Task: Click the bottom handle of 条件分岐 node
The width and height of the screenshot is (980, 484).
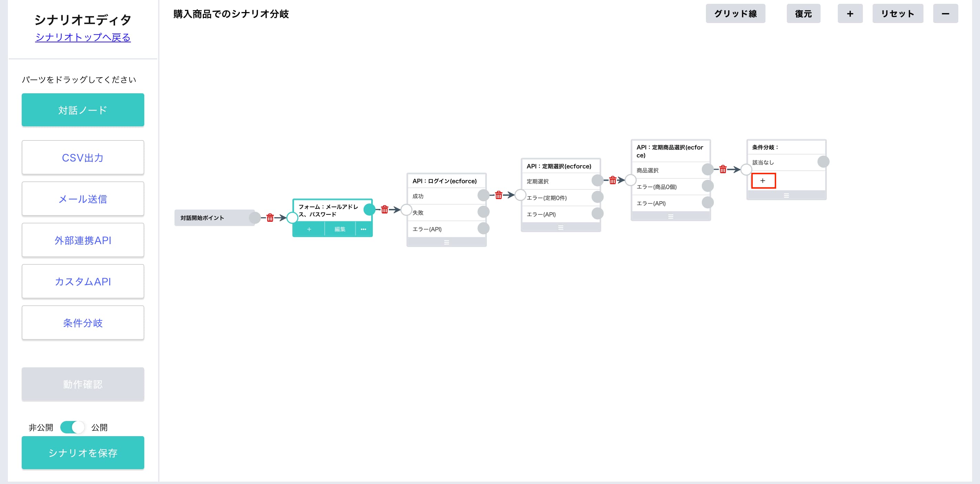Action: point(786,196)
